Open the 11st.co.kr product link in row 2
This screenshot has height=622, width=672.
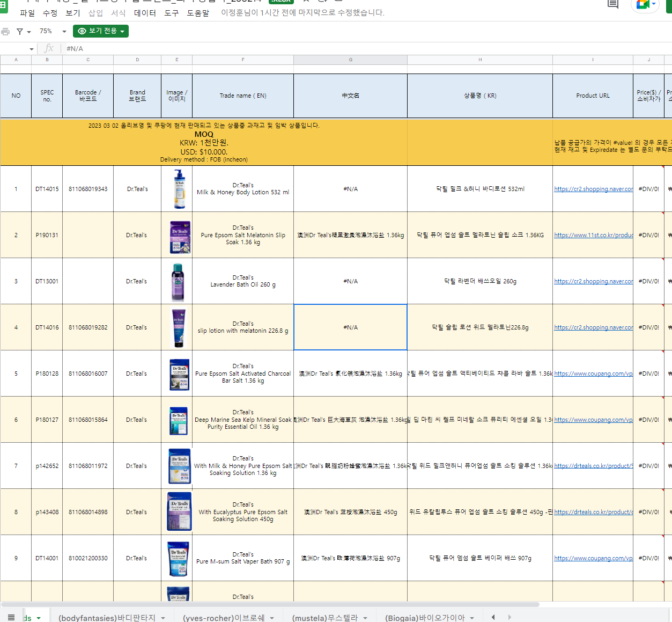(x=593, y=235)
